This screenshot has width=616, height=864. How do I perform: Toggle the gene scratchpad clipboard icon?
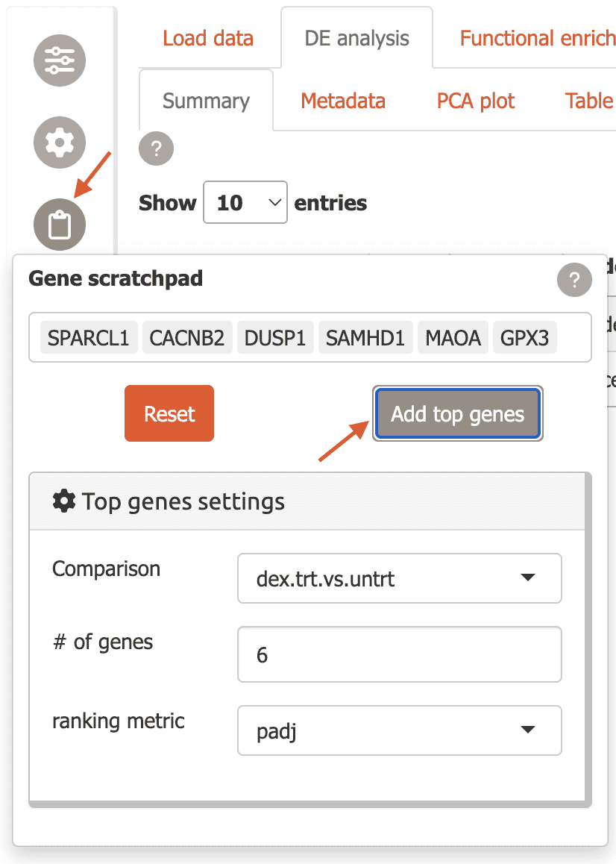click(x=60, y=224)
